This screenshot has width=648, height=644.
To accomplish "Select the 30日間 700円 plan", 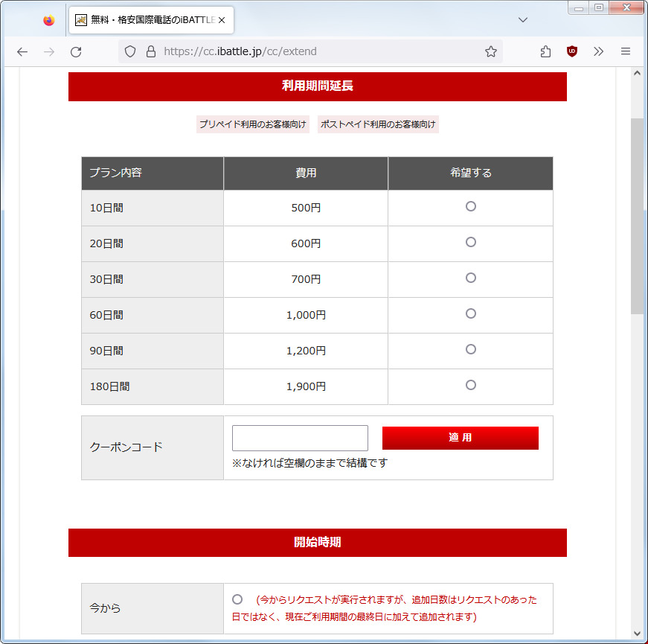I will tap(470, 278).
